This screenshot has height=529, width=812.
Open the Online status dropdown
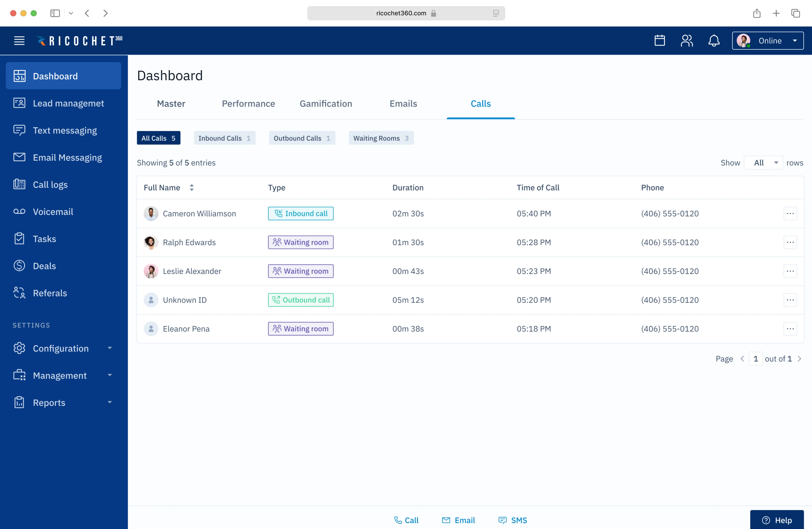[x=767, y=41]
